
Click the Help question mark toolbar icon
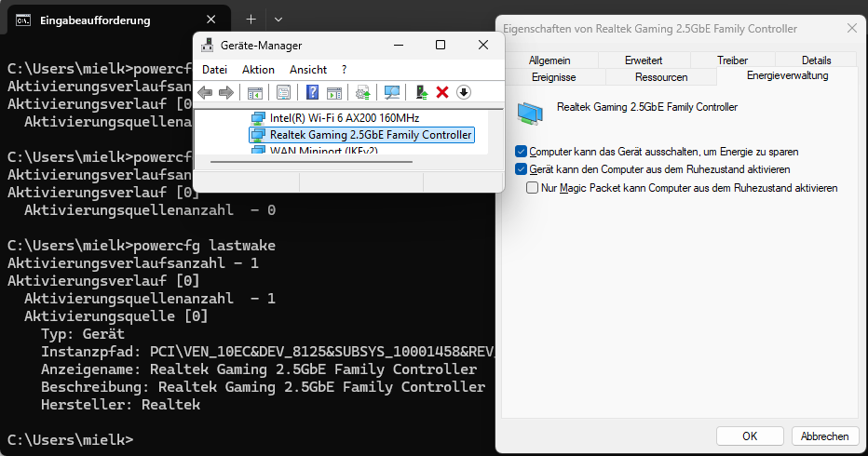pos(312,92)
